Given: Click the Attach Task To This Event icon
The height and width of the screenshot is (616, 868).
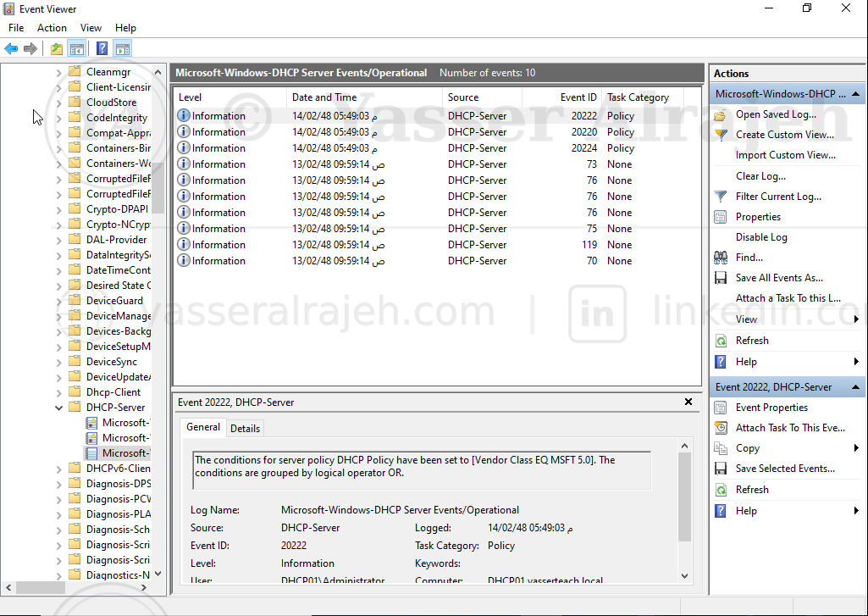Looking at the screenshot, I should point(720,428).
